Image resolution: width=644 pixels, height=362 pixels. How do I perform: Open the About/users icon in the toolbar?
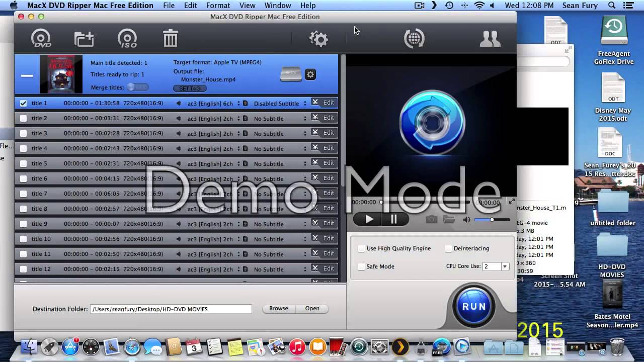(490, 39)
